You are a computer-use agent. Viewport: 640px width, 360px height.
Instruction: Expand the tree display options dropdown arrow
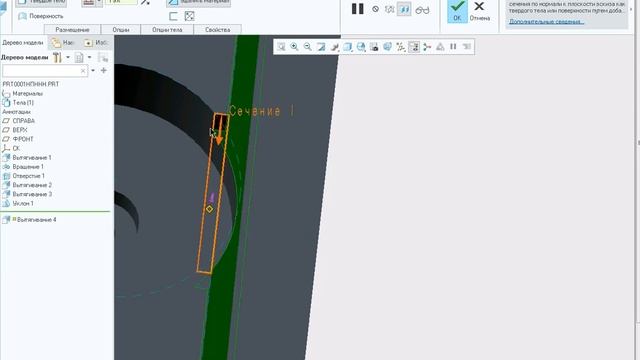89,58
